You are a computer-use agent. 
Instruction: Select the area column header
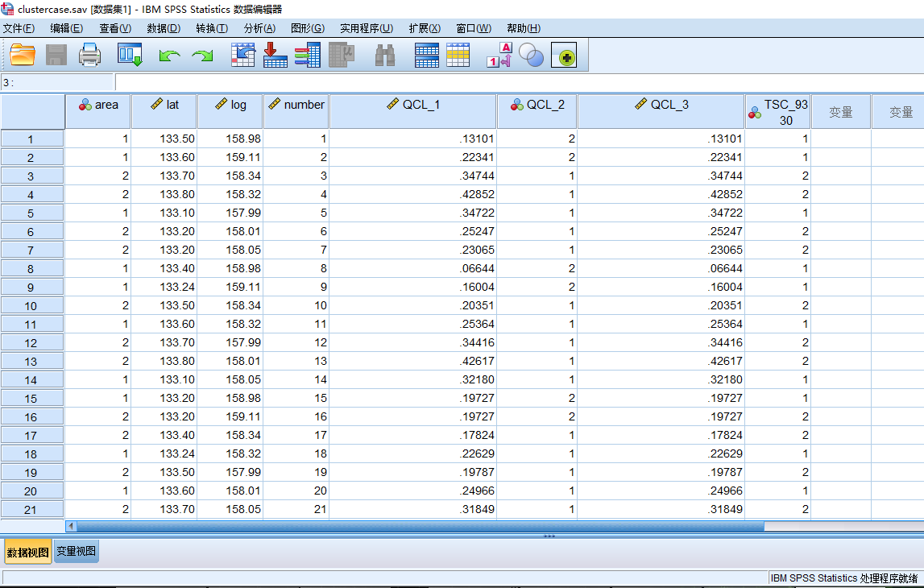click(97, 111)
